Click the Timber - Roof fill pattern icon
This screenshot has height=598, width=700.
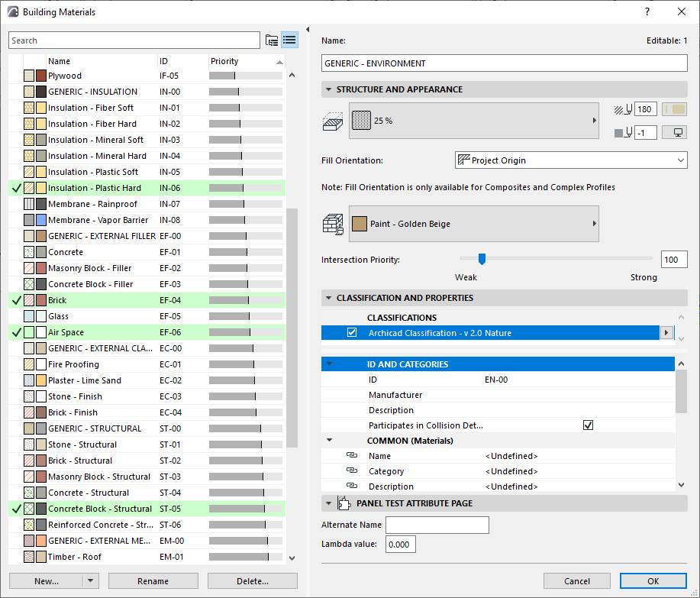tap(29, 557)
